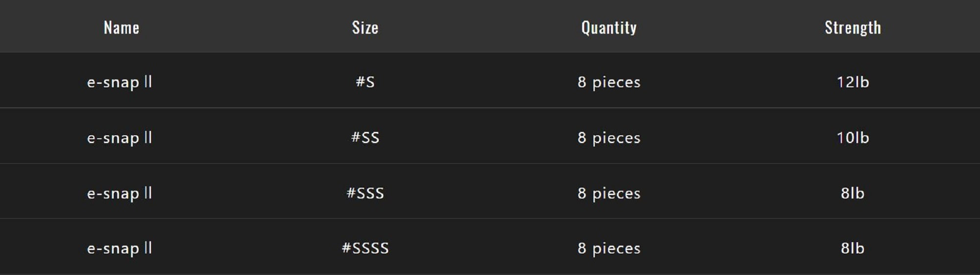
Task: Click the #SSSS size cell
Action: click(365, 248)
